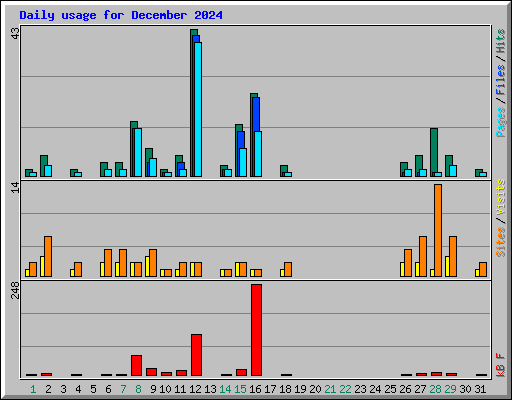The image size is (512, 400).
Task: Click the '14' middle axis label
Action: click(15, 188)
